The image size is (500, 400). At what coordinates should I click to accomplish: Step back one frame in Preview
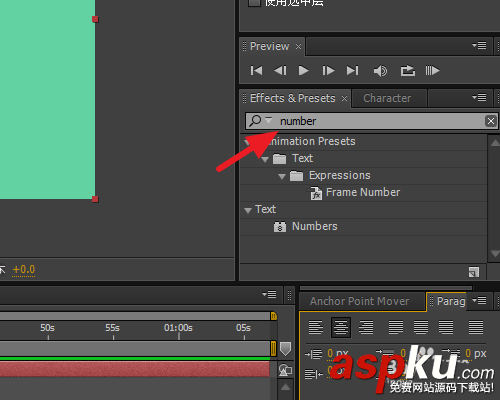tap(280, 71)
